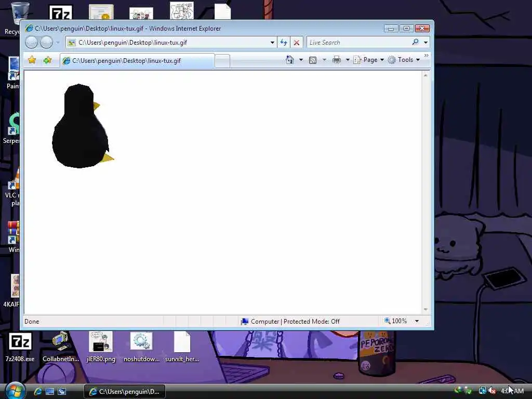The image size is (532, 399).
Task: Open the Print options dropdown arrow
Action: [348, 60]
